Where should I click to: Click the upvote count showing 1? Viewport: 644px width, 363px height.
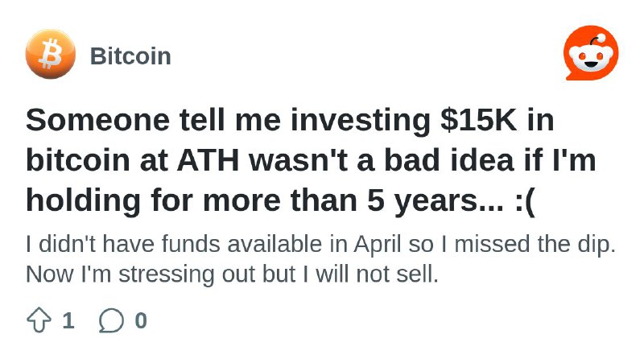click(68, 320)
